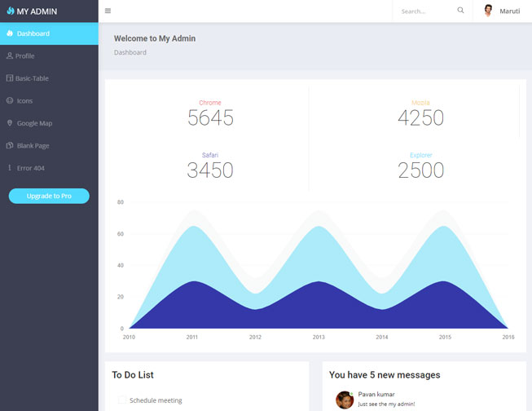Click the Dashboard breadcrumb link
This screenshot has height=411, width=532.
point(130,52)
